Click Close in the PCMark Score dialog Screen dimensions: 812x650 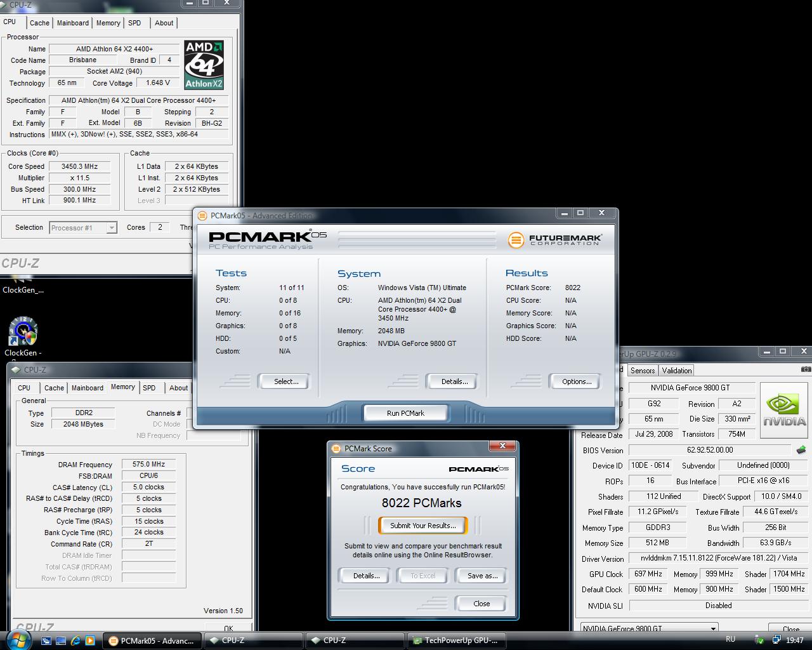[481, 604]
